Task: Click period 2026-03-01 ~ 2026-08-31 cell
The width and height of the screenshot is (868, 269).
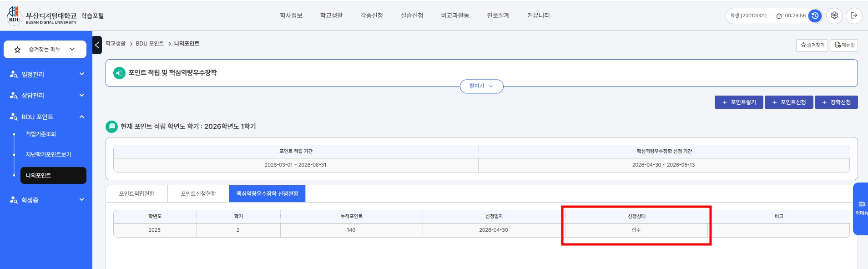Action: 296,165
